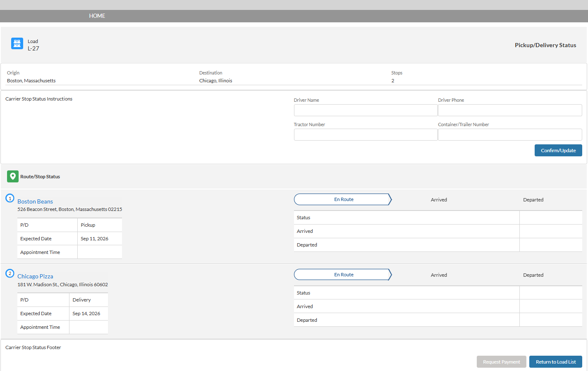
Task: Click the Confirm/Update button
Action: [558, 151]
